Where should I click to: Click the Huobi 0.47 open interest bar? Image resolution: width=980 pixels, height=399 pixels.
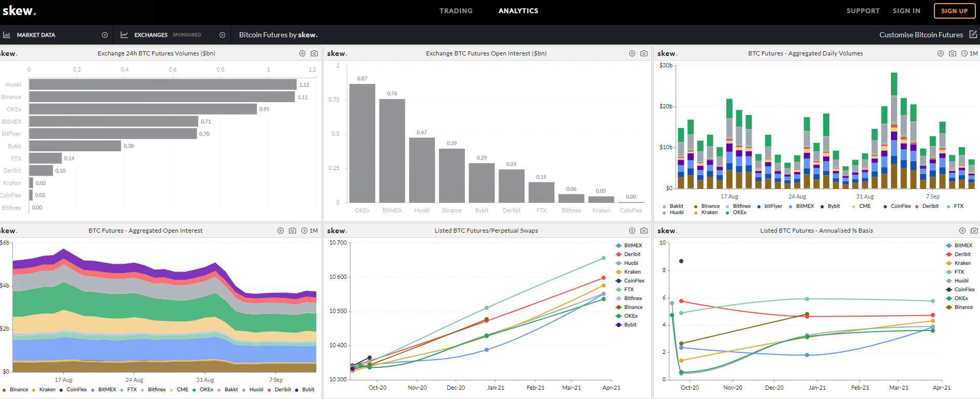point(422,170)
